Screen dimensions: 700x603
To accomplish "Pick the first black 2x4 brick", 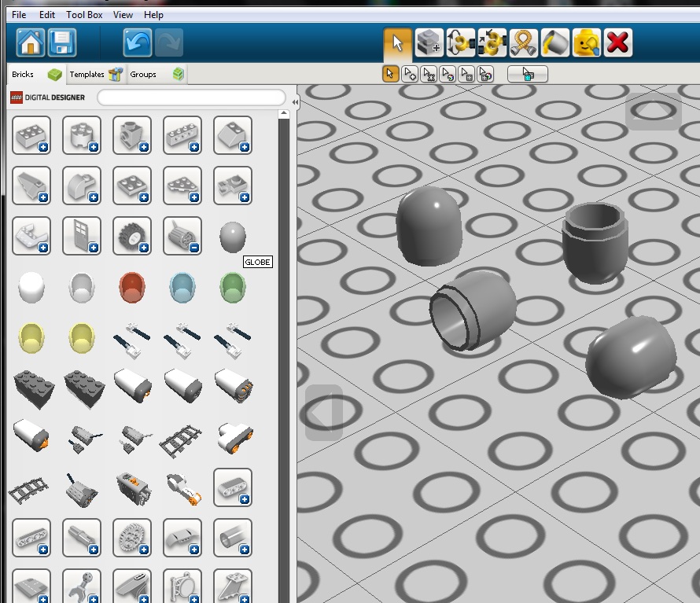I will coord(34,389).
